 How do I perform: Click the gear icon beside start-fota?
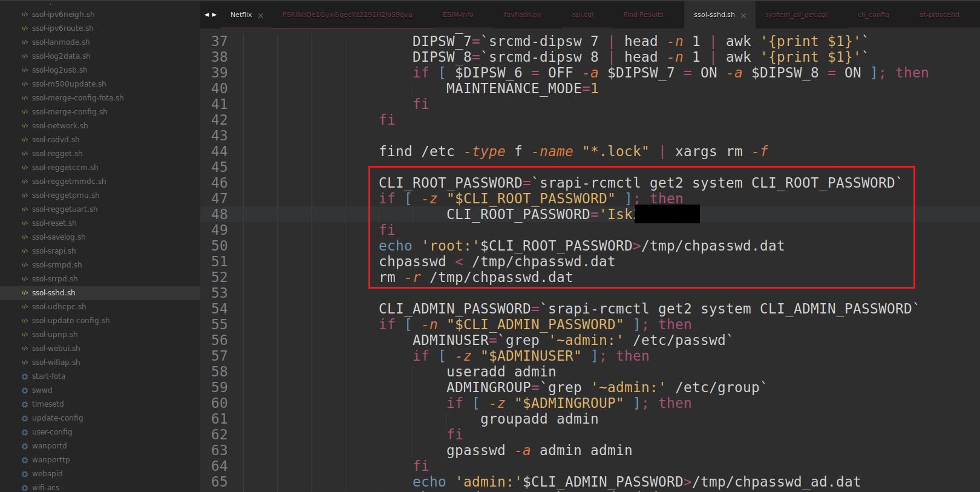(25, 376)
